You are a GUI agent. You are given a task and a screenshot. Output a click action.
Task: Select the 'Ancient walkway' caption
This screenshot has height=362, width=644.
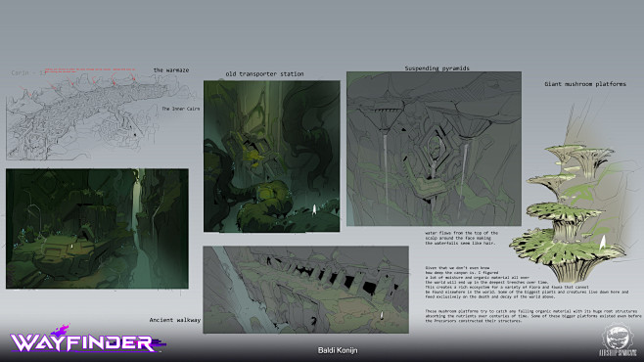pyautogui.click(x=175, y=320)
